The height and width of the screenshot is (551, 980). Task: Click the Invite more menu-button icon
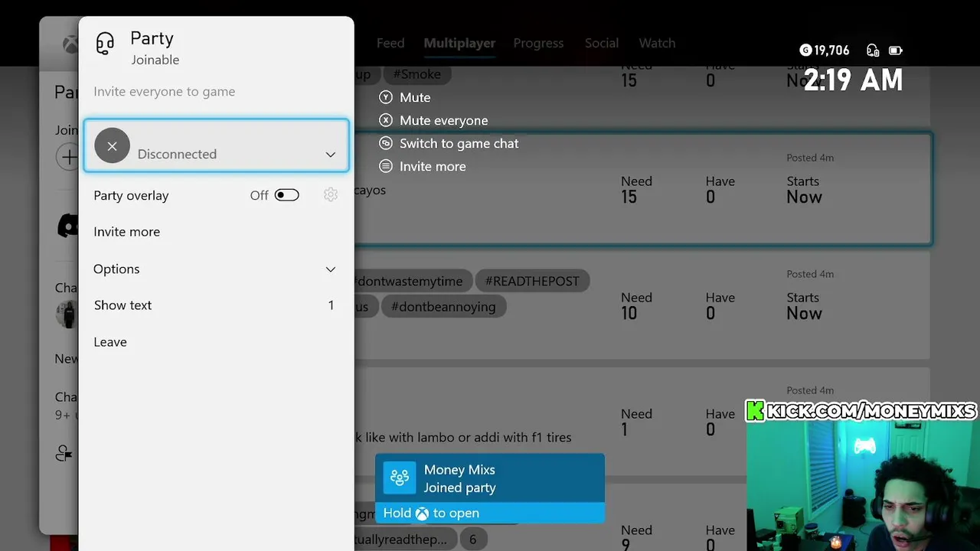point(386,166)
